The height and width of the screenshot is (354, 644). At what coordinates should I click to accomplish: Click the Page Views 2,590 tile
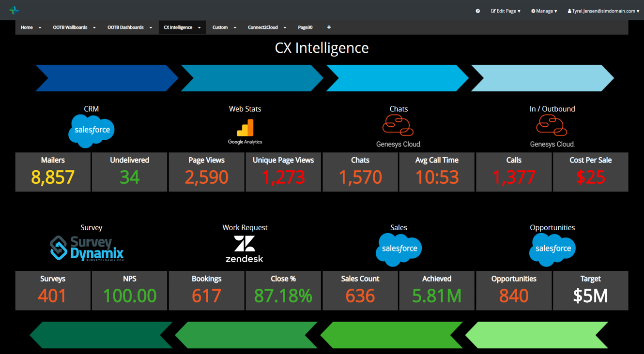click(206, 172)
